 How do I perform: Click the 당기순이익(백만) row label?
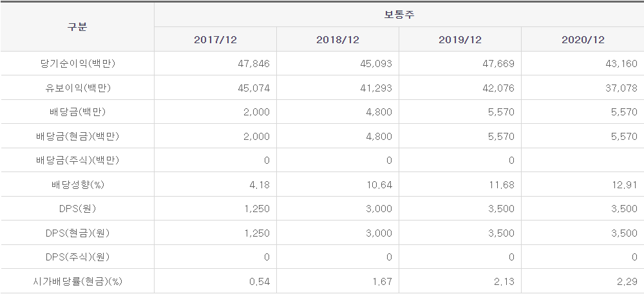tap(77, 64)
